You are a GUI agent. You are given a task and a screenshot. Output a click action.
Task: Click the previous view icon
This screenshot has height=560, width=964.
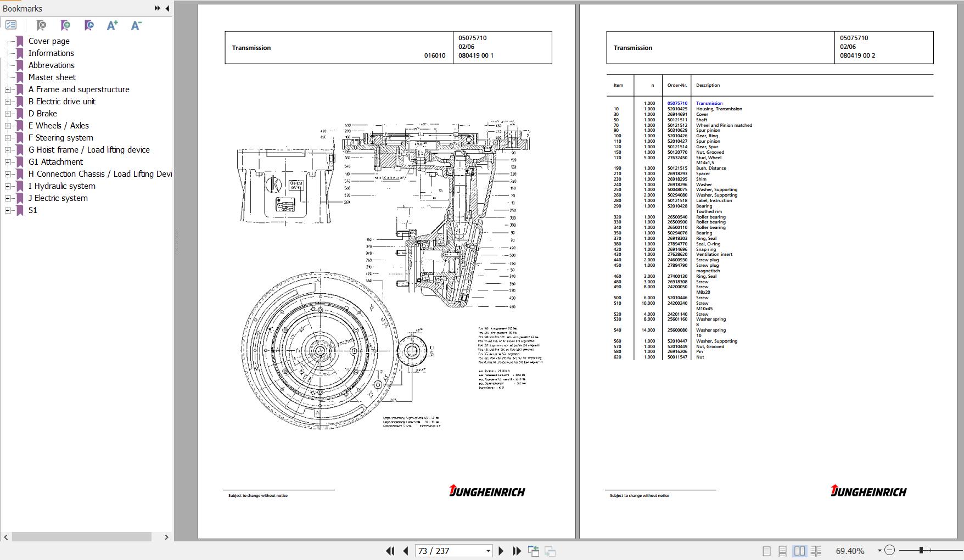pos(534,551)
